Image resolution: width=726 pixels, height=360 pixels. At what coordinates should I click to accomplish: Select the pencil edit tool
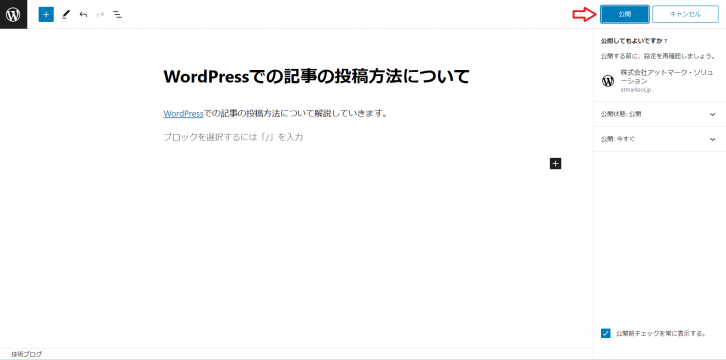[65, 14]
